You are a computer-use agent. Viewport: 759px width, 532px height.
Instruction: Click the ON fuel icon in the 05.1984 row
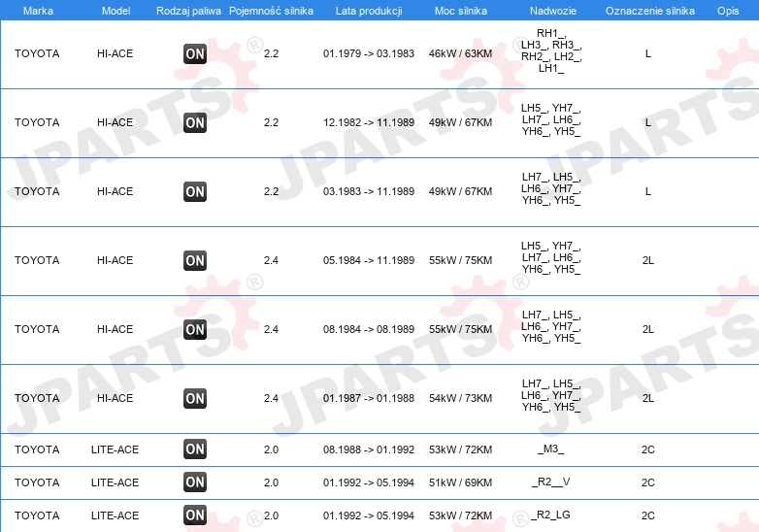coord(195,260)
